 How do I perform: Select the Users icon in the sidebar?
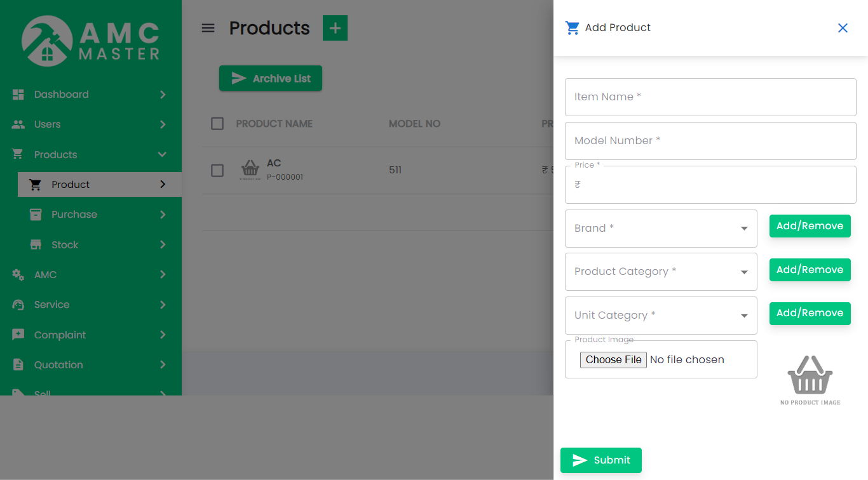point(18,124)
